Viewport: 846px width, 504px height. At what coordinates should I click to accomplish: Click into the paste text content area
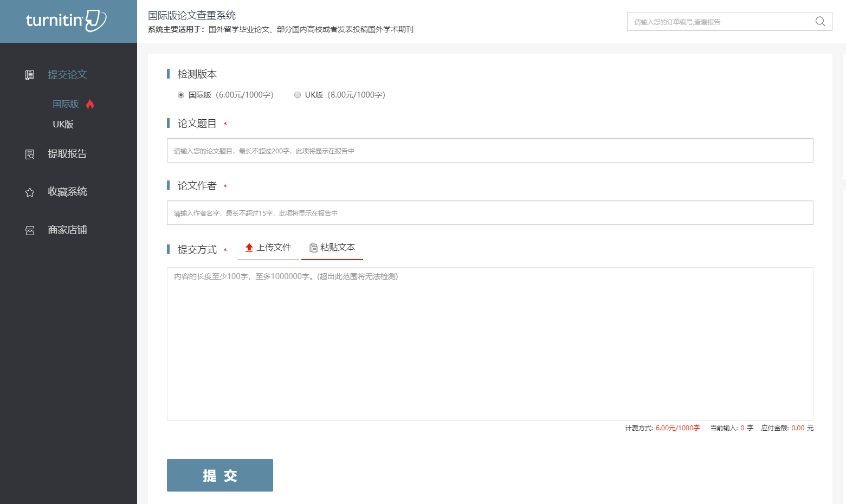click(x=490, y=344)
